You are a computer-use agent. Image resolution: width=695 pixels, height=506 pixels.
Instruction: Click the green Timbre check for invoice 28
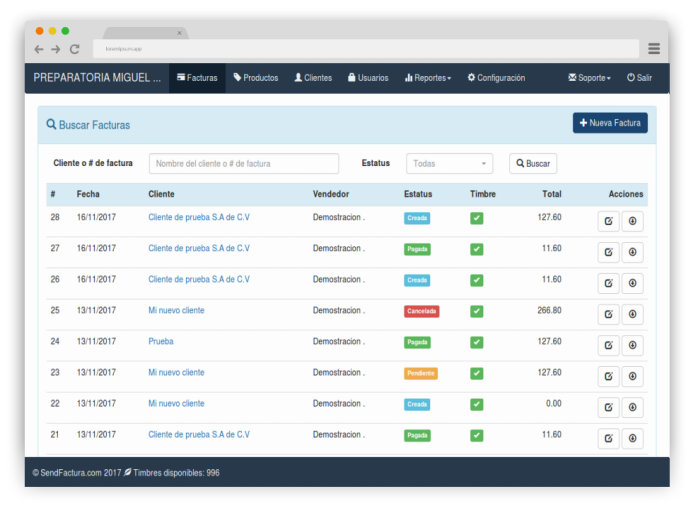[x=476, y=218]
